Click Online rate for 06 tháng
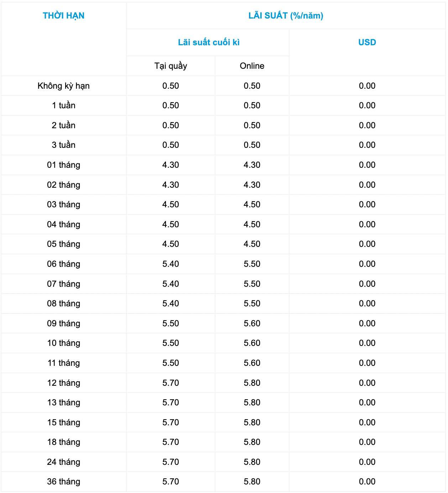448x493 pixels. [x=252, y=264]
